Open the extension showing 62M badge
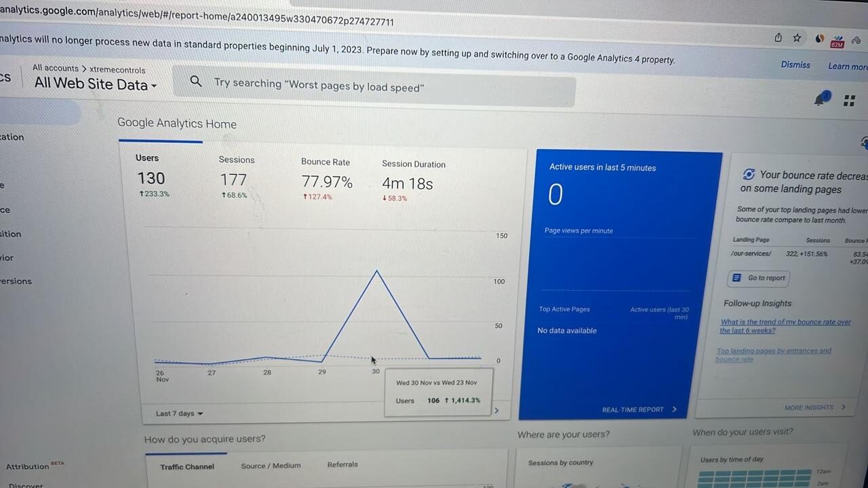 click(x=837, y=42)
